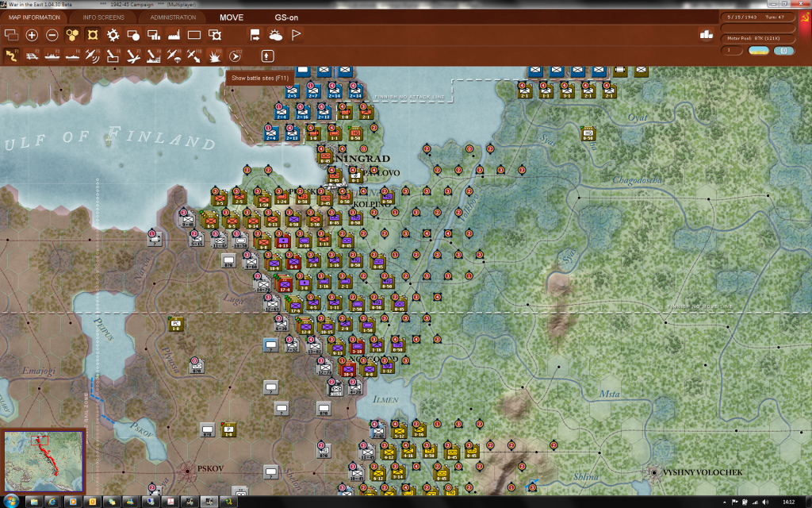812x508 pixels.
Task: Toggle the hex grid display
Action: (72, 35)
